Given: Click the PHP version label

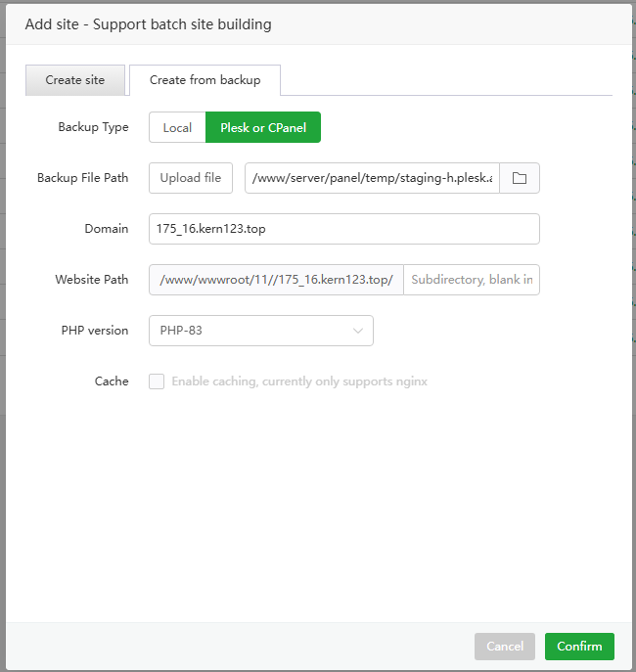Looking at the screenshot, I should tap(94, 331).
